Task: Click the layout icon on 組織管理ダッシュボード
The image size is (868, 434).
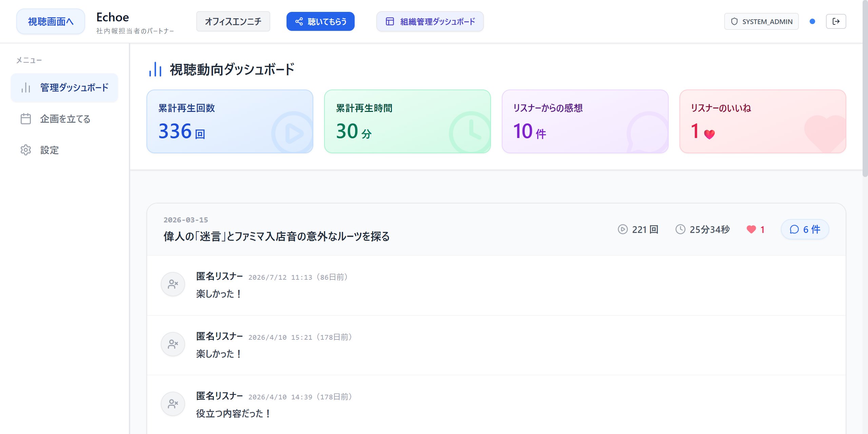Action: (x=390, y=21)
